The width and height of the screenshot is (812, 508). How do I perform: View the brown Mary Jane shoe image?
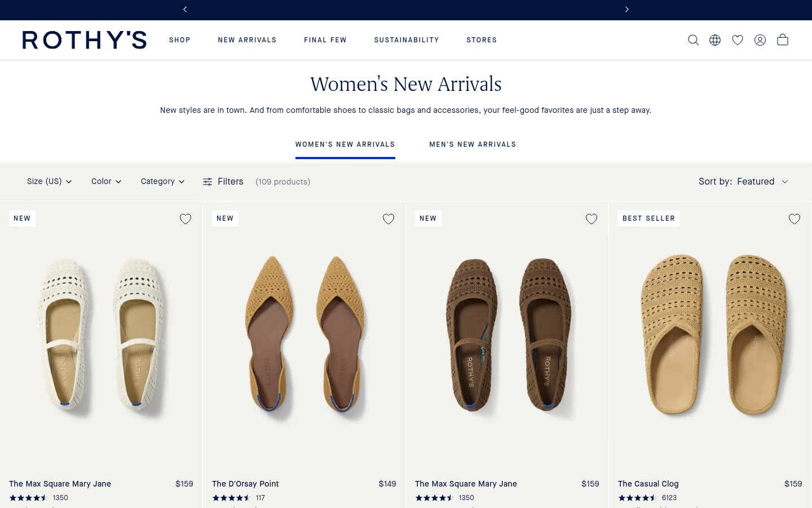coord(507,338)
